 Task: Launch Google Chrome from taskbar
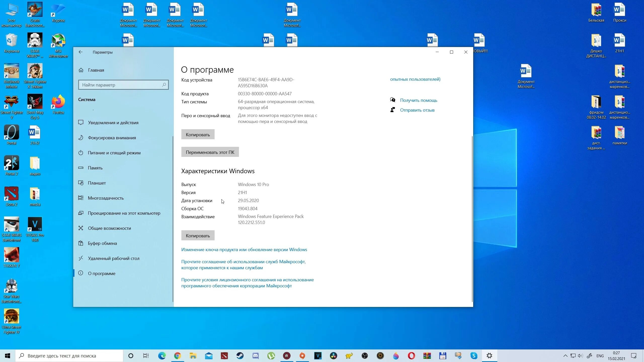(x=177, y=356)
